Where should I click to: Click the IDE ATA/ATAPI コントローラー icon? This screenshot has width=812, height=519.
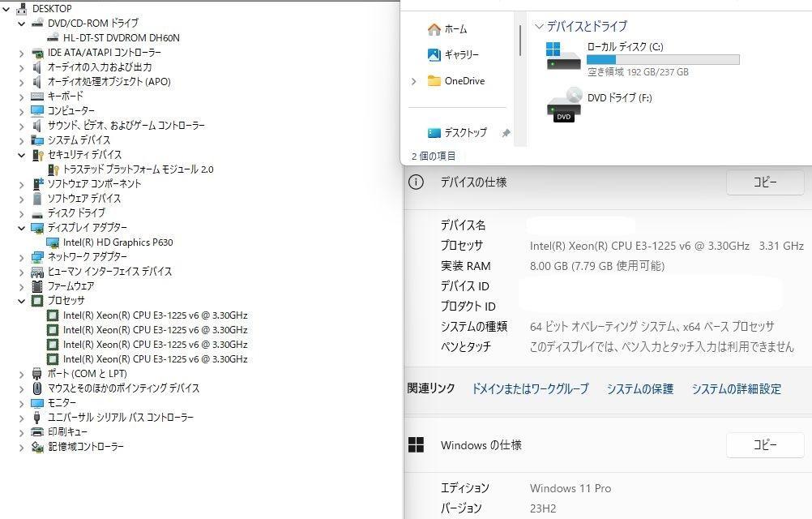(37, 53)
